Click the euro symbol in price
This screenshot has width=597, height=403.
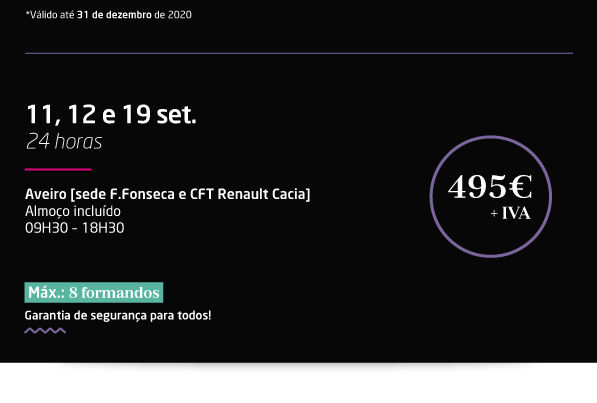520,187
